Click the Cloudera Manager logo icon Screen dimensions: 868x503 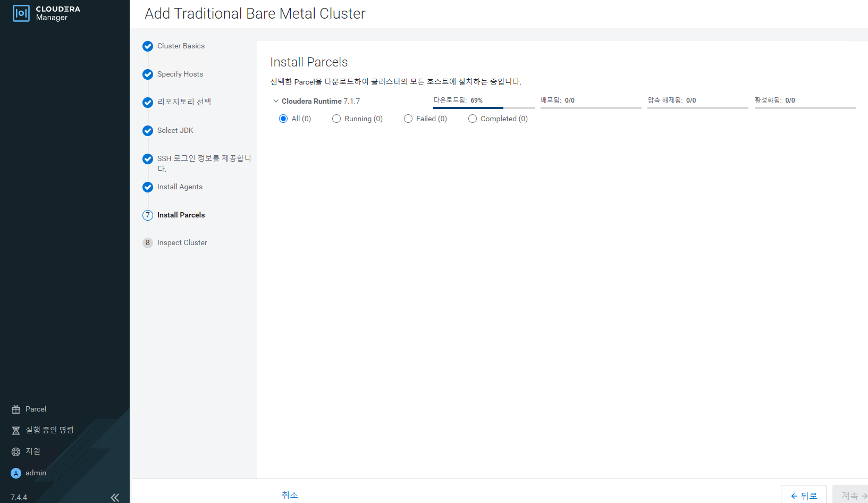tap(21, 13)
